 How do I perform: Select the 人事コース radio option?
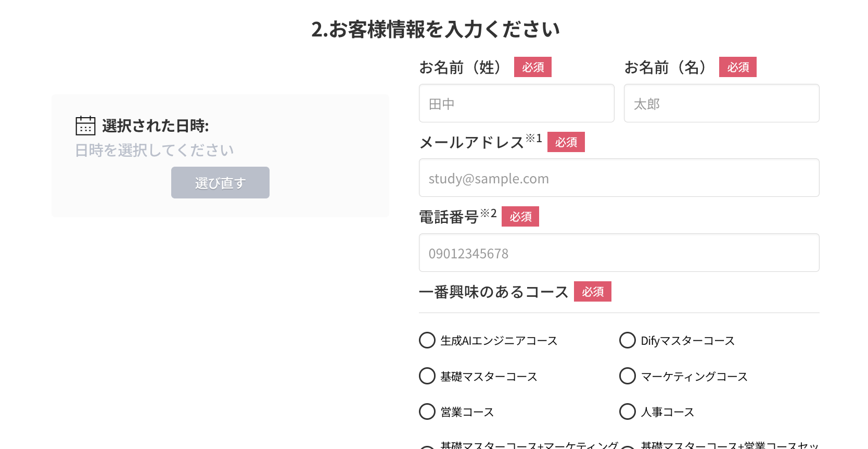[627, 411]
